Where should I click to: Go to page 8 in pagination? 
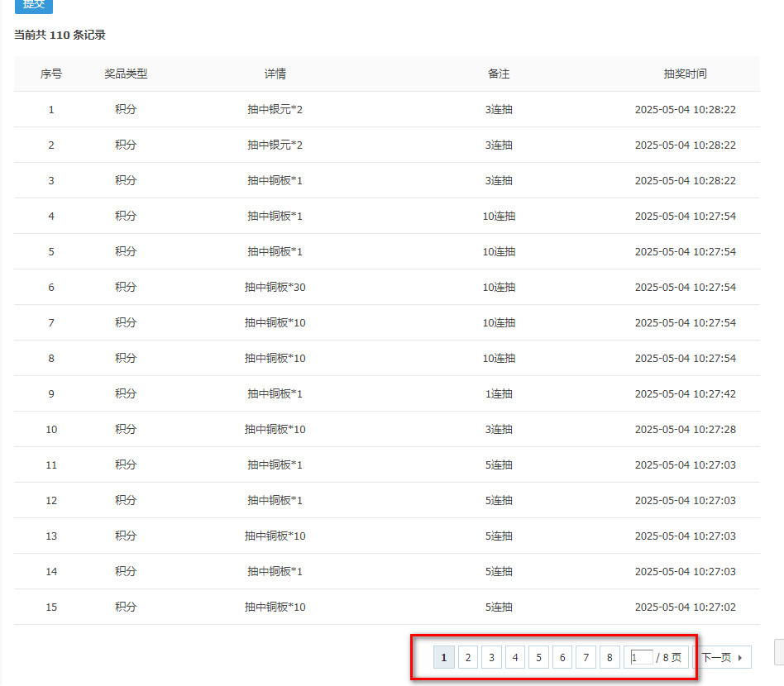click(x=610, y=657)
